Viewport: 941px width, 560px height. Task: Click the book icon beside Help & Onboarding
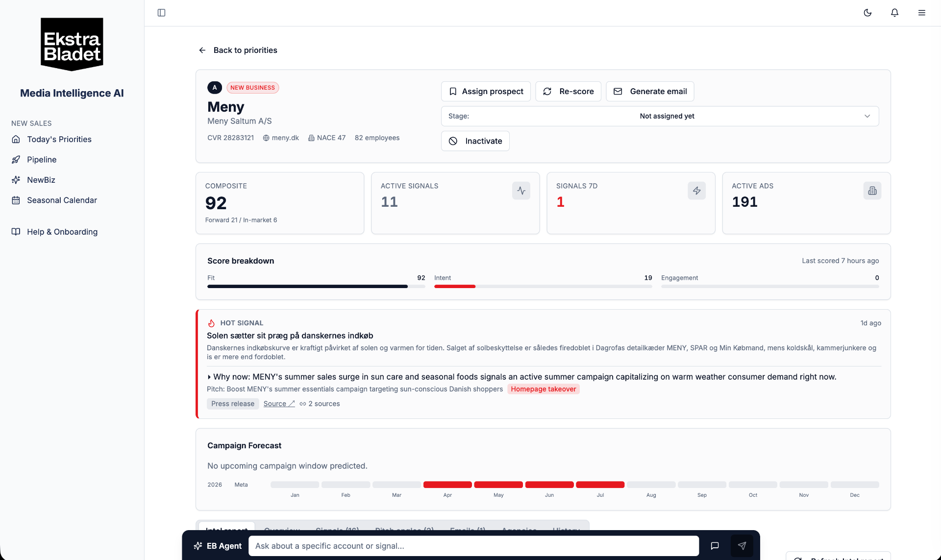16,232
